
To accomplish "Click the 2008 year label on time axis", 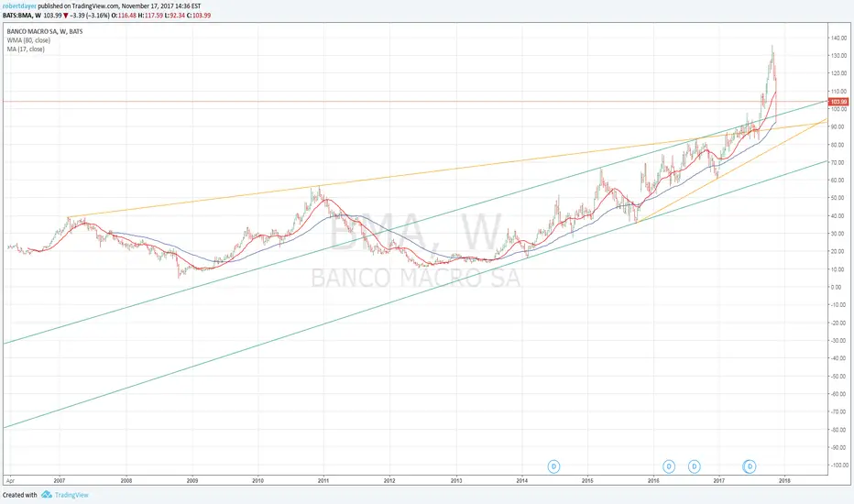I will [x=126, y=480].
